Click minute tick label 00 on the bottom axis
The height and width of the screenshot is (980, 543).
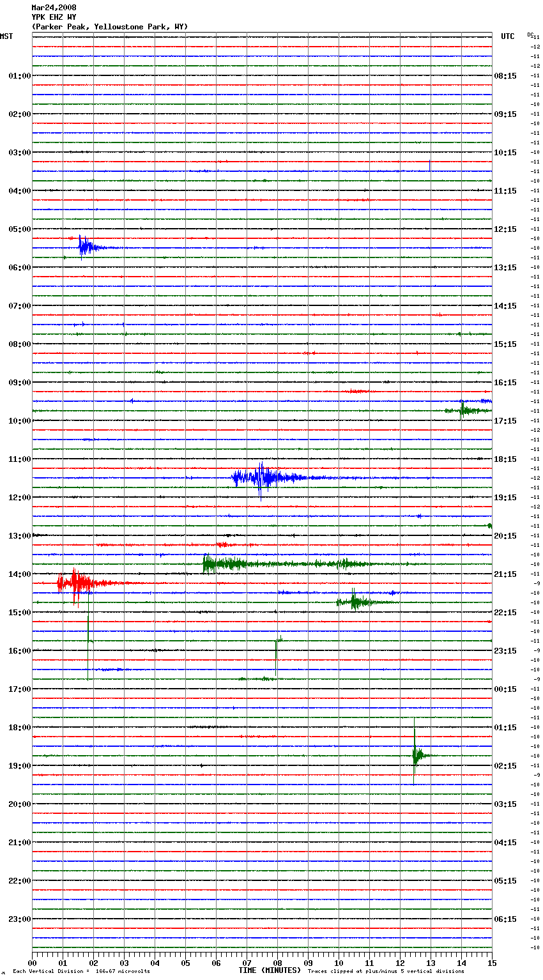tap(32, 963)
